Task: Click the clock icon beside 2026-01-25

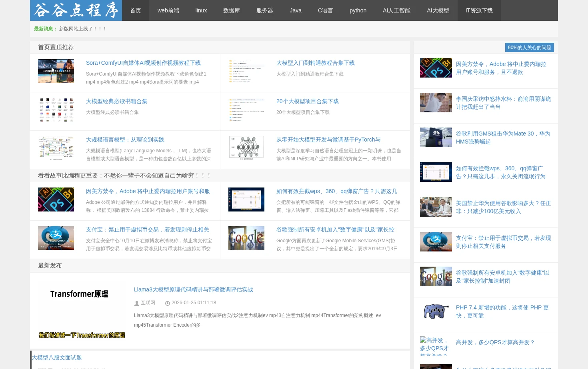Action: pyautogui.click(x=168, y=303)
